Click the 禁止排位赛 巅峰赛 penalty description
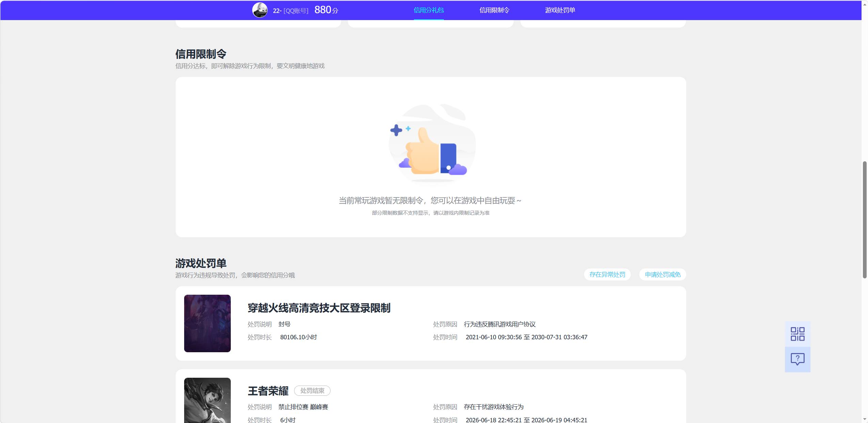The height and width of the screenshot is (423, 868). (303, 407)
